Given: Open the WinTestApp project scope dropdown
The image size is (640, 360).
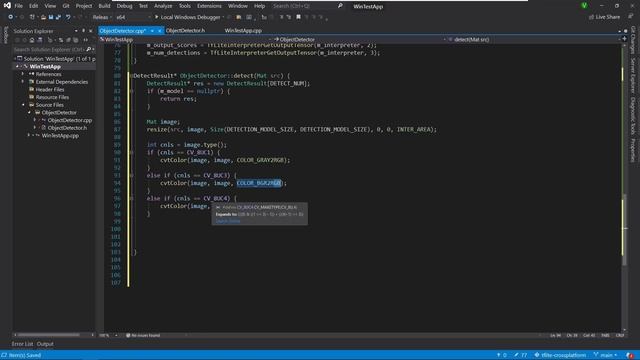Looking at the screenshot, I should pyautogui.click(x=186, y=40).
